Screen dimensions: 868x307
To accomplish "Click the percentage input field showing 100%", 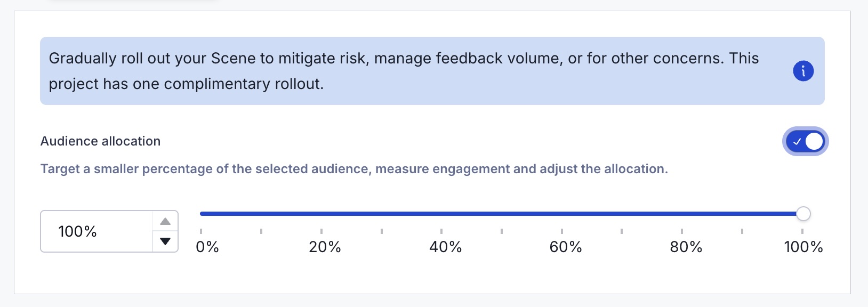I will 96,231.
